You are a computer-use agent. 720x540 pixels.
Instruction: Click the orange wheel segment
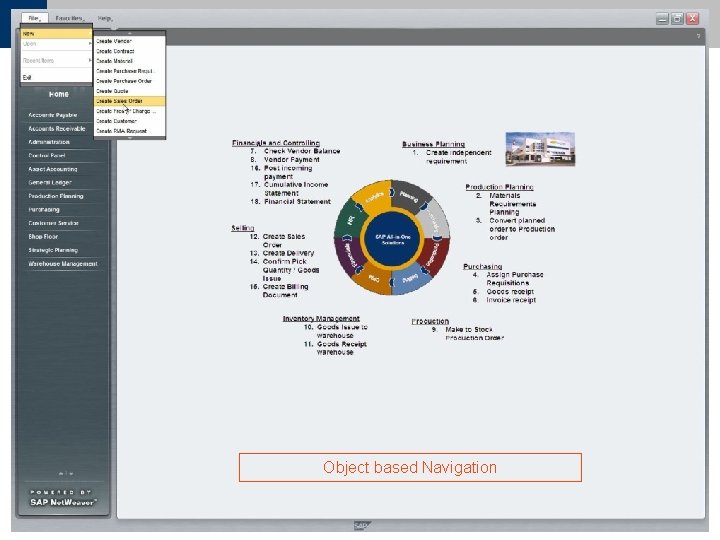(373, 279)
